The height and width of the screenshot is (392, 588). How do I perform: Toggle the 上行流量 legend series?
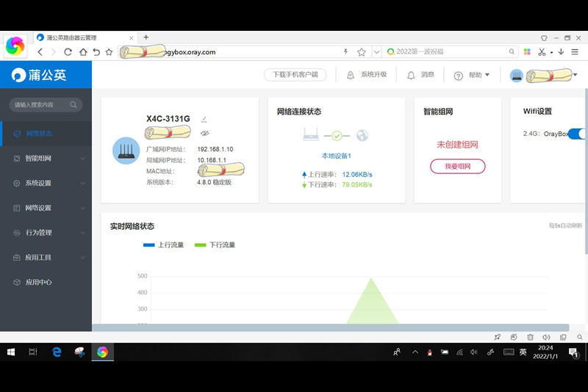click(163, 245)
